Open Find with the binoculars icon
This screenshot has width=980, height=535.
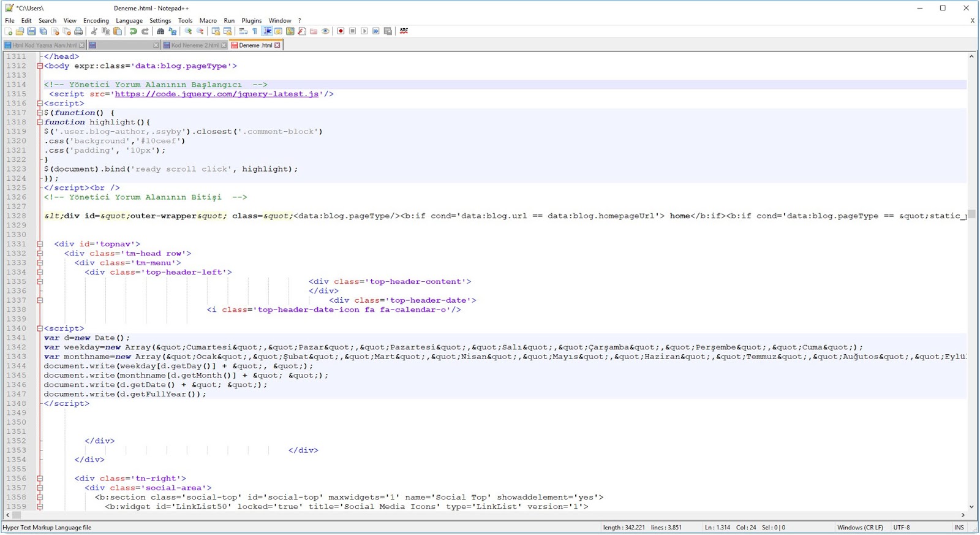pyautogui.click(x=160, y=31)
